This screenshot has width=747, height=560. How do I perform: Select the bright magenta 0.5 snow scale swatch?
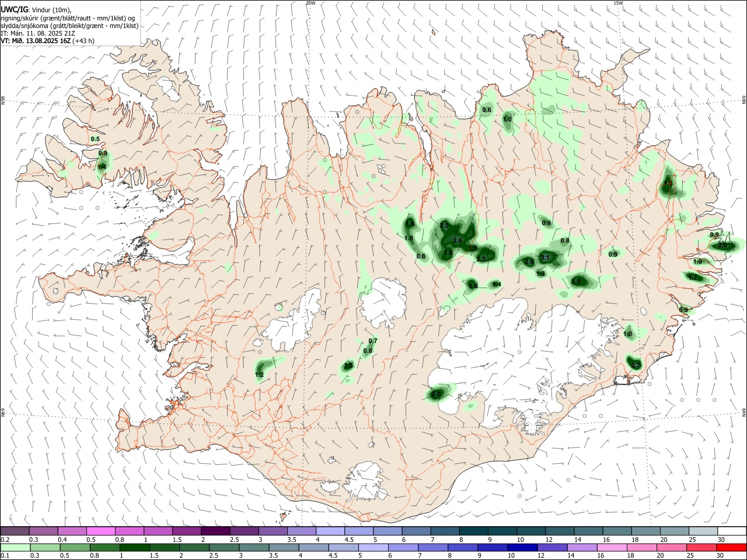click(100, 531)
